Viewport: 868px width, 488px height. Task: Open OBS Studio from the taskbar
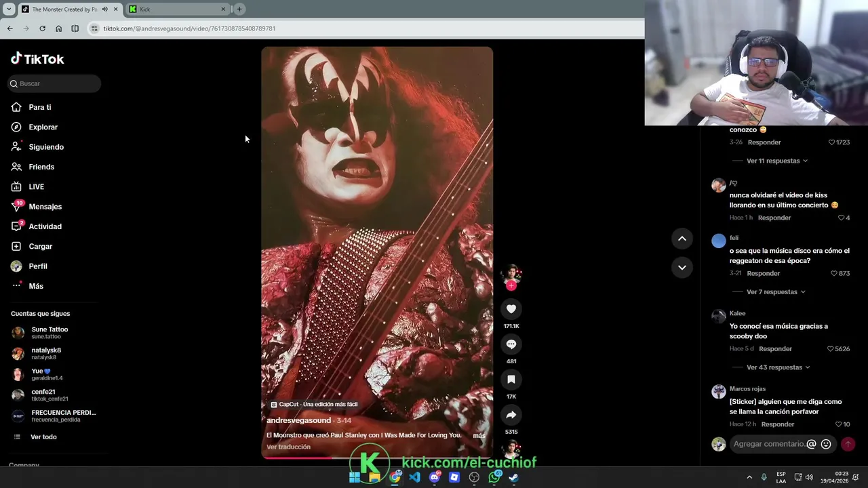474,477
